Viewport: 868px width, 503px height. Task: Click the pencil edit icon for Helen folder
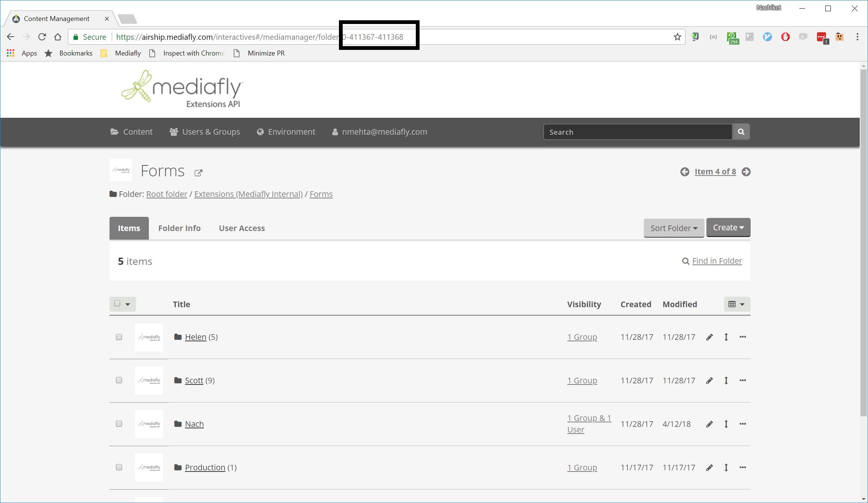709,337
